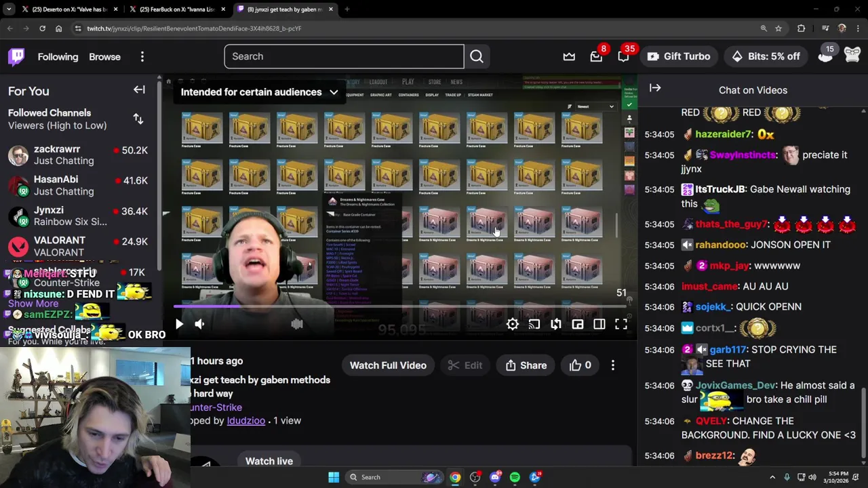Collapse the Chat on Videos panel
Screen dimensions: 868x488
click(655, 87)
